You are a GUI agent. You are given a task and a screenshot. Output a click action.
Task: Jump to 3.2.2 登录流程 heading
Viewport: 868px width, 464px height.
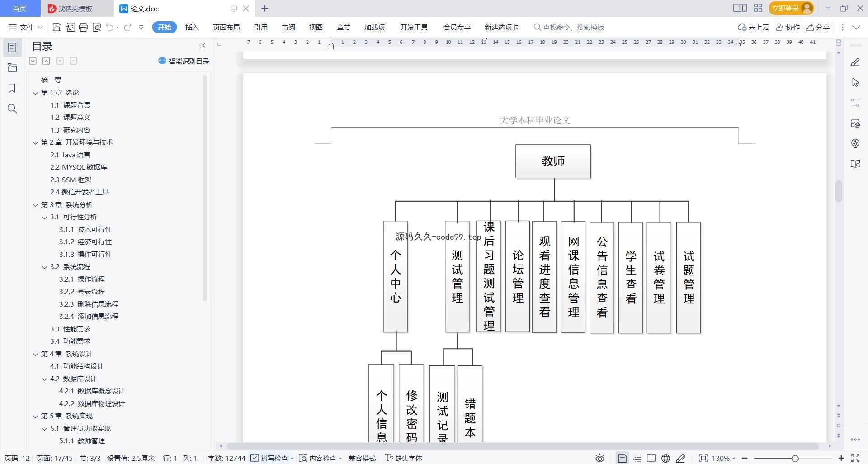[82, 292]
